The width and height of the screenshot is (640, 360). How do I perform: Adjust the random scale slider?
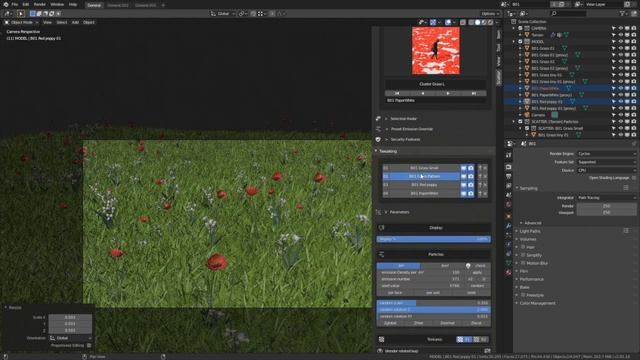click(433, 303)
